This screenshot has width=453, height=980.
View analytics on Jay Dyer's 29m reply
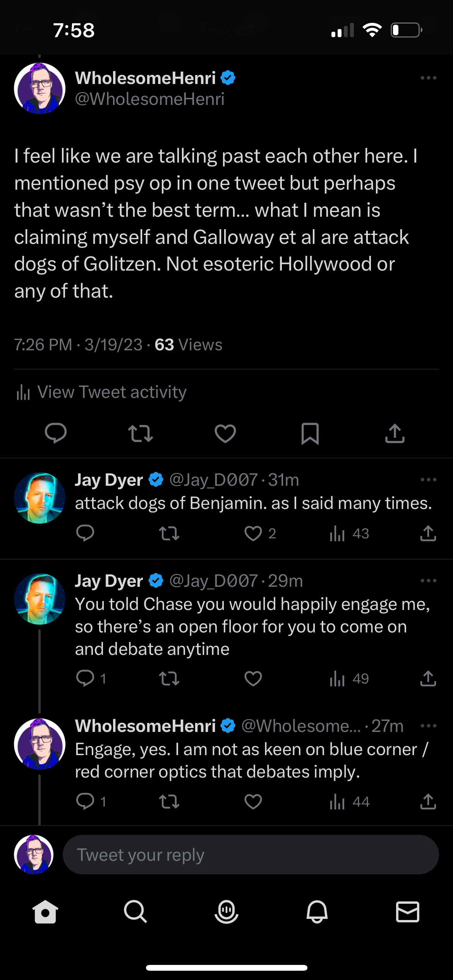(x=338, y=678)
